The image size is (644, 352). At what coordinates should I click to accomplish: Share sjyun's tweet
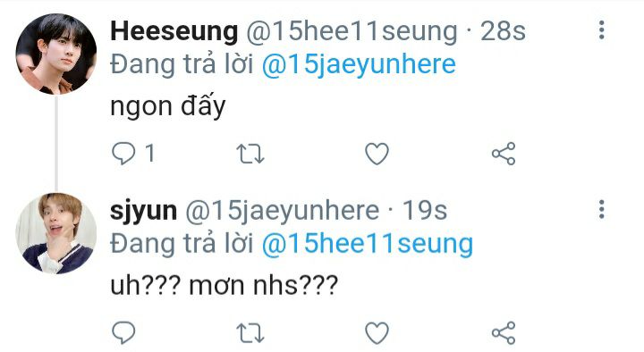[504, 332]
